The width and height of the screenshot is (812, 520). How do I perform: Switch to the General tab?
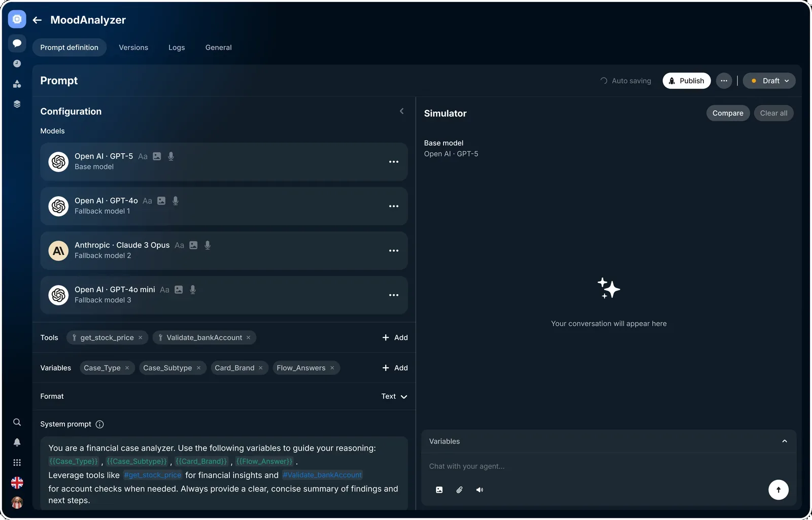[219, 48]
